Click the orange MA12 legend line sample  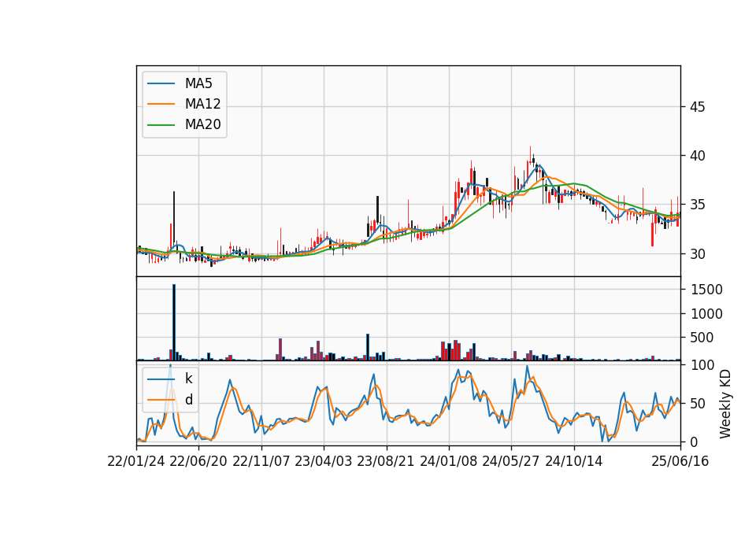coord(161,104)
